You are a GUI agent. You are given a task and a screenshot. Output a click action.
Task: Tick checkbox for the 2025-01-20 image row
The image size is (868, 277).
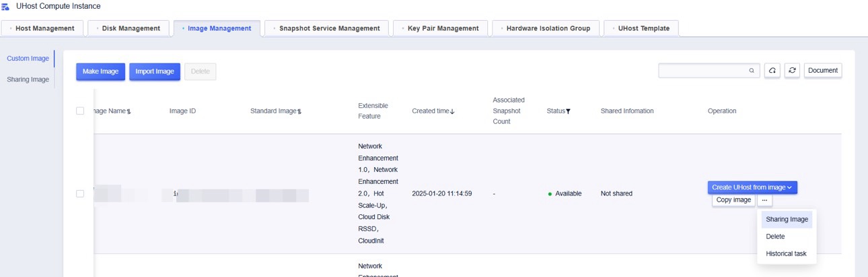pos(80,193)
